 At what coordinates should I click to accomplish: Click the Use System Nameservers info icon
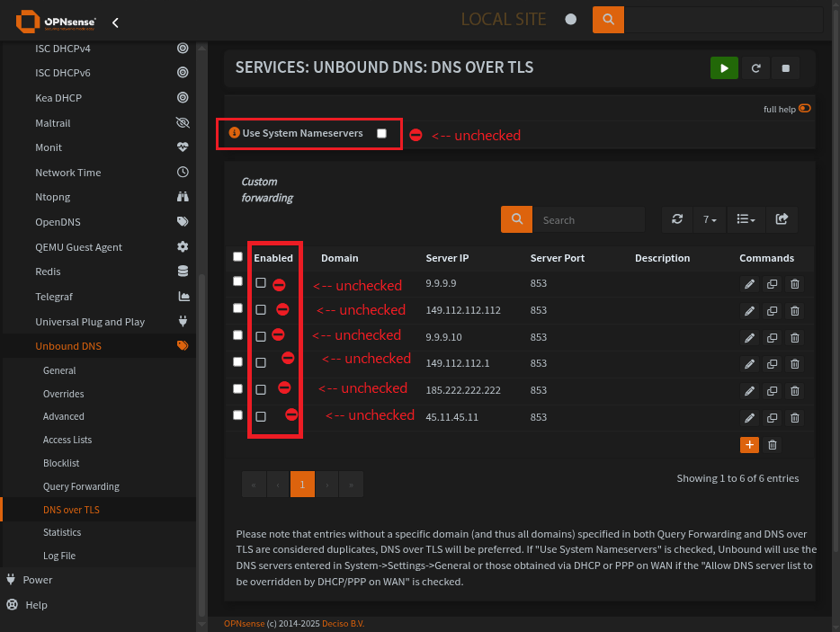pos(234,132)
